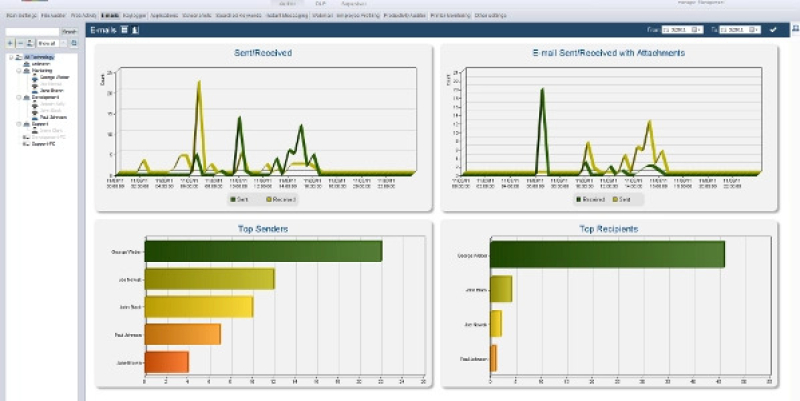Open the Applications tab
Viewport: 800px width, 401px height.
pos(164,15)
